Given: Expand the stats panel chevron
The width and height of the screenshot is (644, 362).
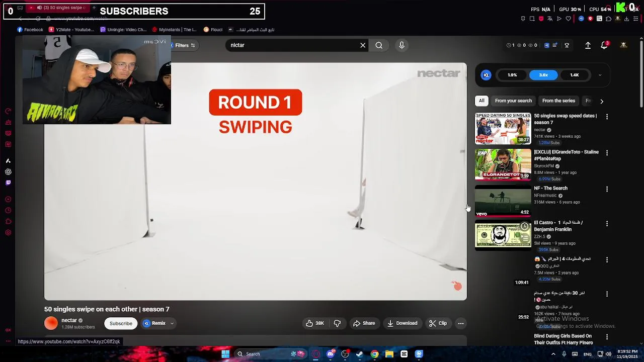Looking at the screenshot, I should click(x=600, y=75).
